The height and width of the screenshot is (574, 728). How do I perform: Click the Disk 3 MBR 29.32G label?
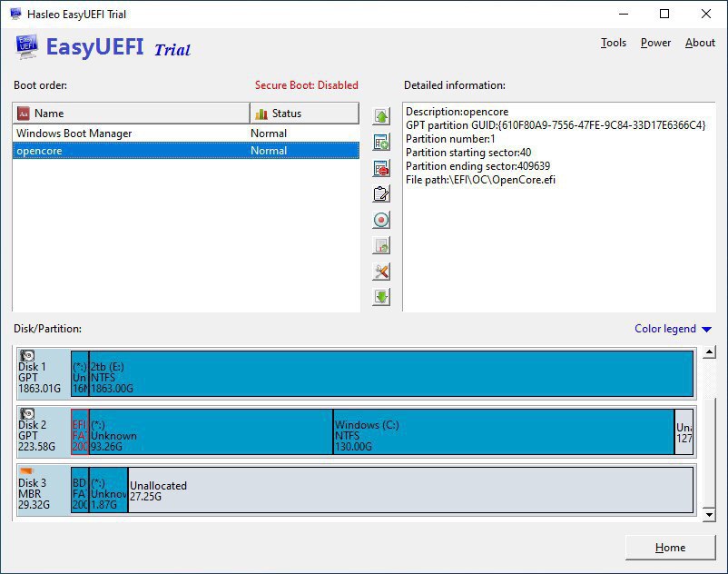pos(34,494)
